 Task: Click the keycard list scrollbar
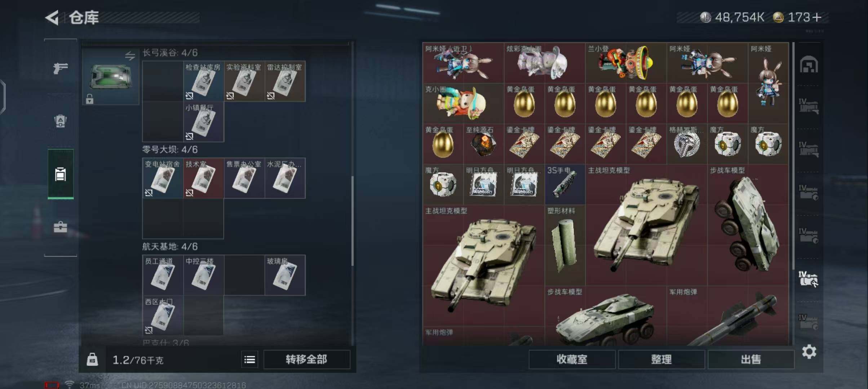[x=352, y=221]
